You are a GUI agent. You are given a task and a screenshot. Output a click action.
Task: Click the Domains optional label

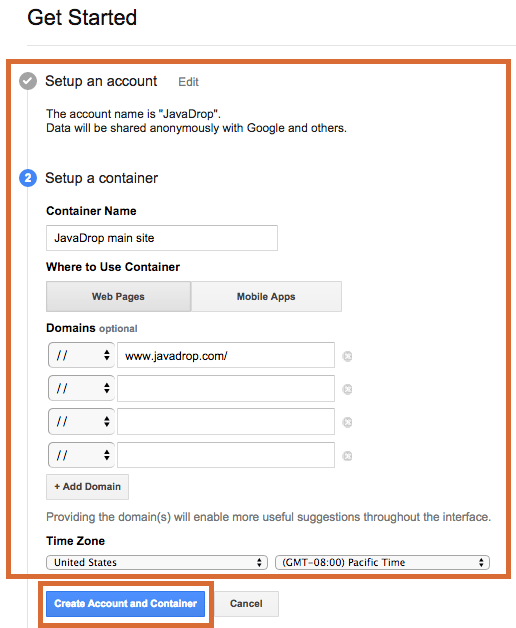pos(92,328)
